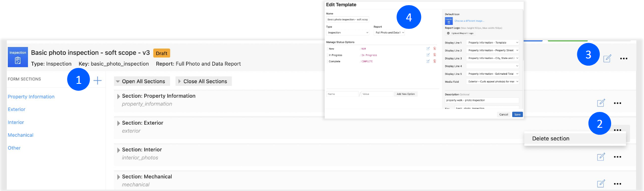Open the three-dots menu in template header

(623, 59)
